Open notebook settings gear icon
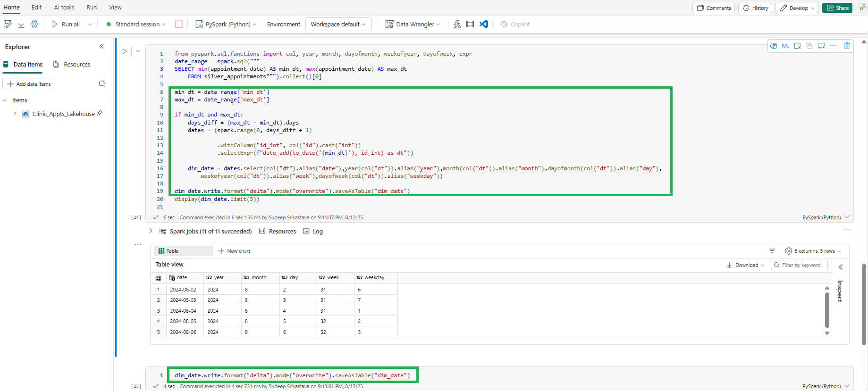The image size is (868, 391). coord(34,24)
